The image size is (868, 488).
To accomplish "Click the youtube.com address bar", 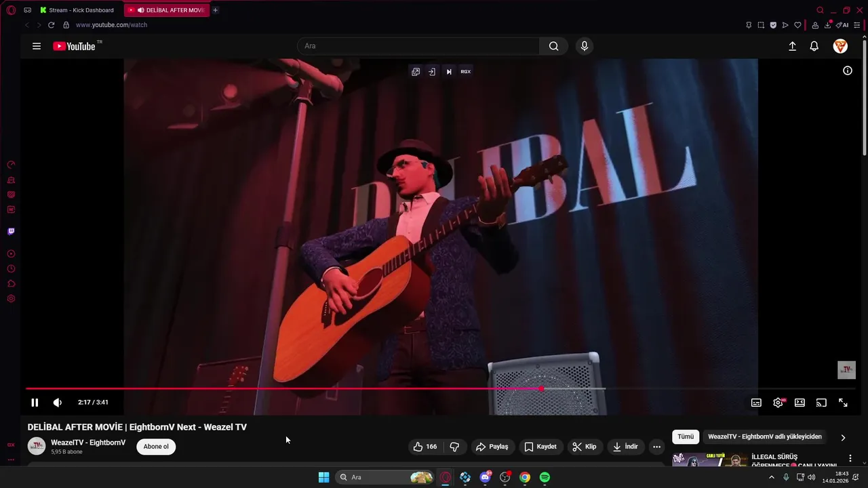I will point(111,25).
